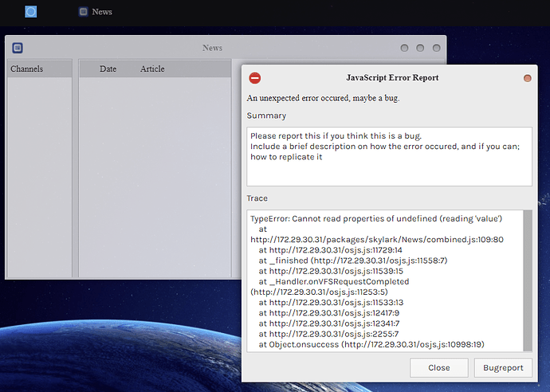
Task: Click the News panel entry's small icon
Action: [x=83, y=12]
